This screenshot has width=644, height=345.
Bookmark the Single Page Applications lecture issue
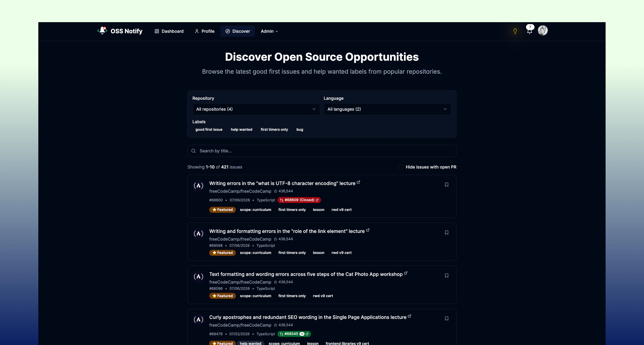pyautogui.click(x=447, y=318)
